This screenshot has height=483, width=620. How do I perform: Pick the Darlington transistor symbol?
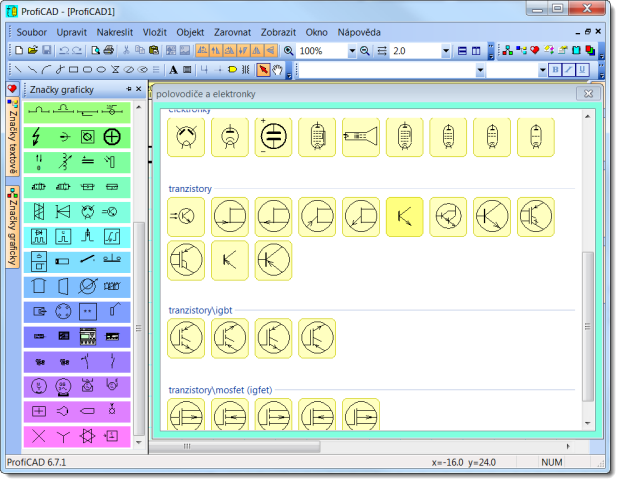448,217
